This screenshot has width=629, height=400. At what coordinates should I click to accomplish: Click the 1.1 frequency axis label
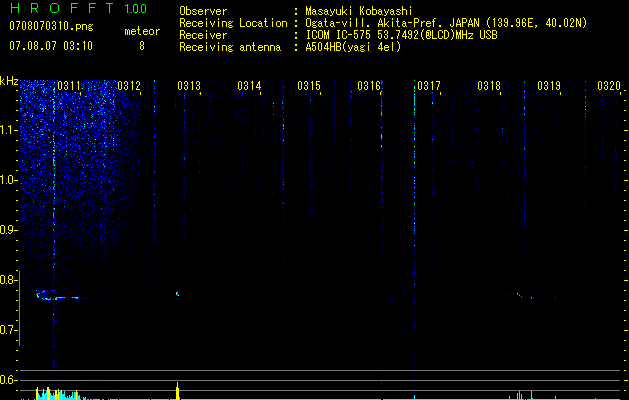[7, 130]
